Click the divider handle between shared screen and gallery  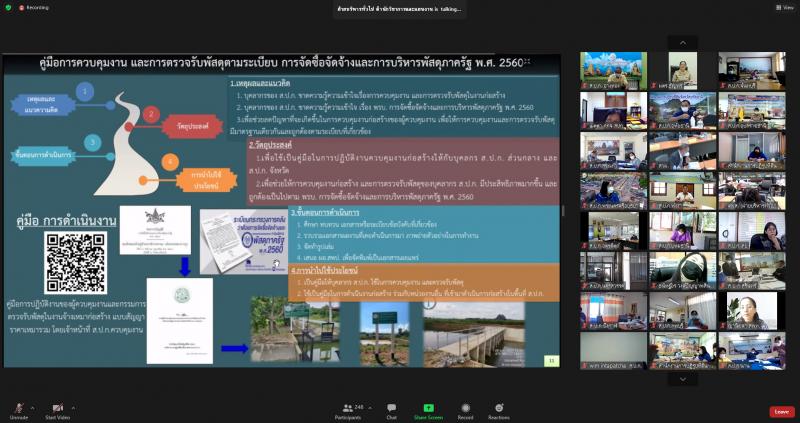click(x=563, y=211)
